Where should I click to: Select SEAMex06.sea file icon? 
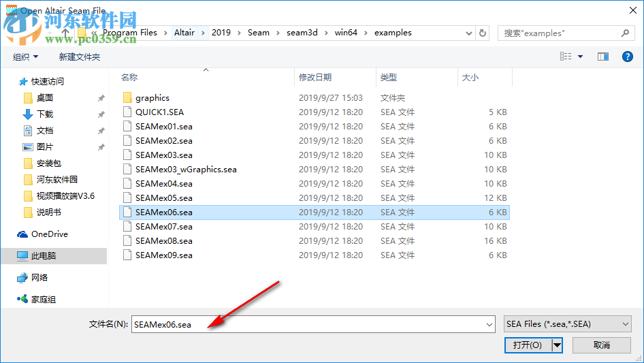[x=127, y=212]
